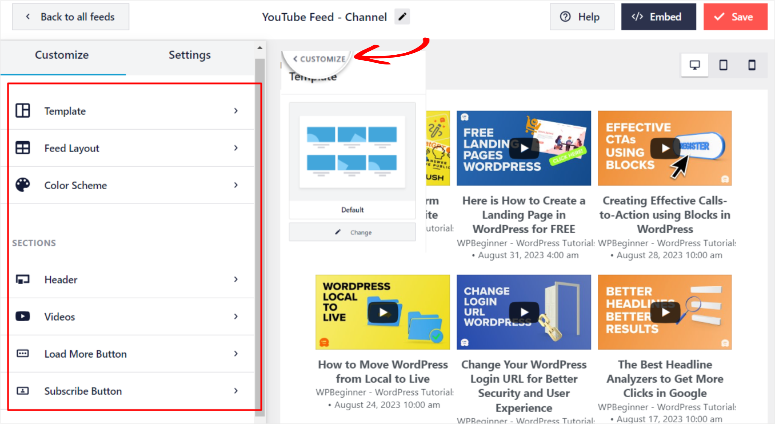Play Effective CTAs Using Blocks video
Screen dimensions: 775x424
pyautogui.click(x=665, y=148)
